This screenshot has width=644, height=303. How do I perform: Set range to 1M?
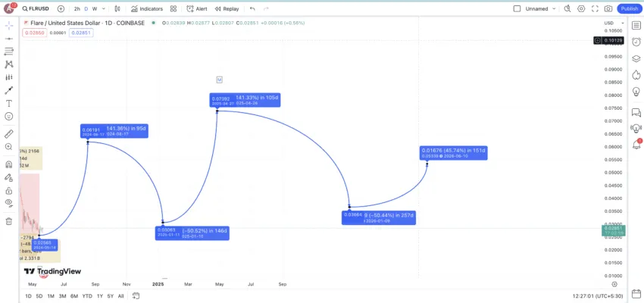point(51,296)
